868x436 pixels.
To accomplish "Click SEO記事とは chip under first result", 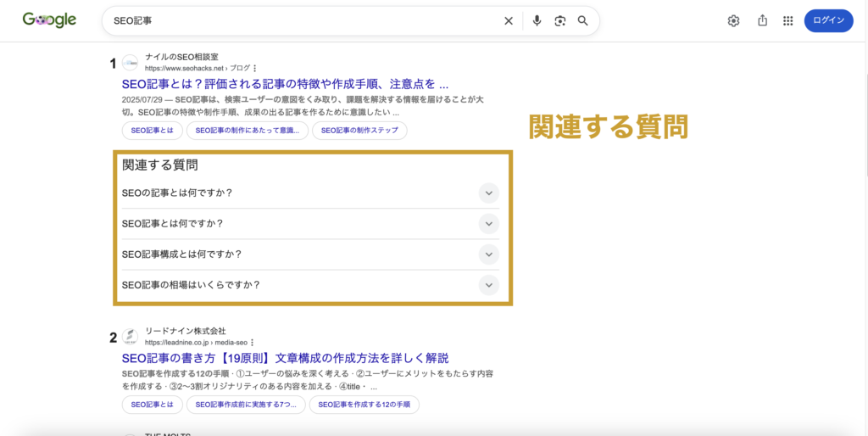I will (x=153, y=131).
